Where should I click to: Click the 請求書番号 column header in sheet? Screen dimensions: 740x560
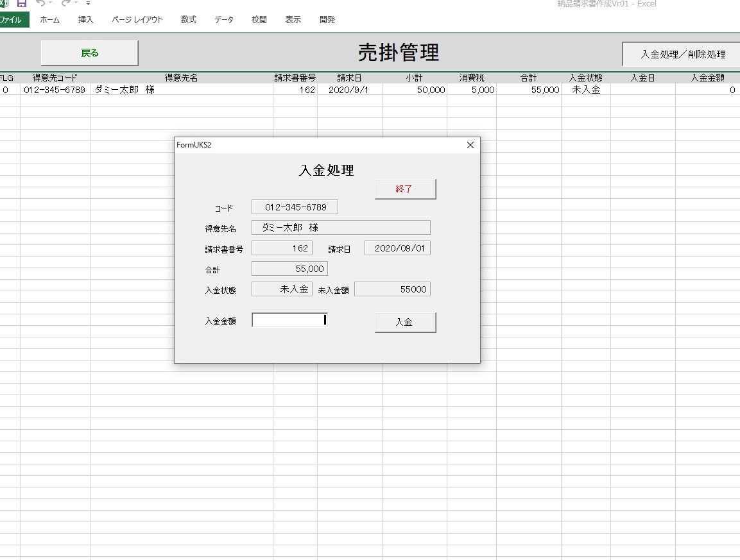[x=295, y=78]
